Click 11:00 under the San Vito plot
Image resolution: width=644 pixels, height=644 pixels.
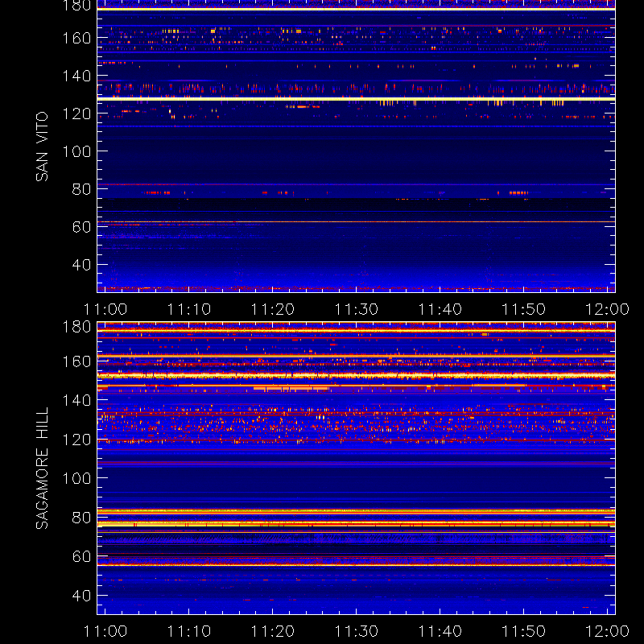coord(105,309)
